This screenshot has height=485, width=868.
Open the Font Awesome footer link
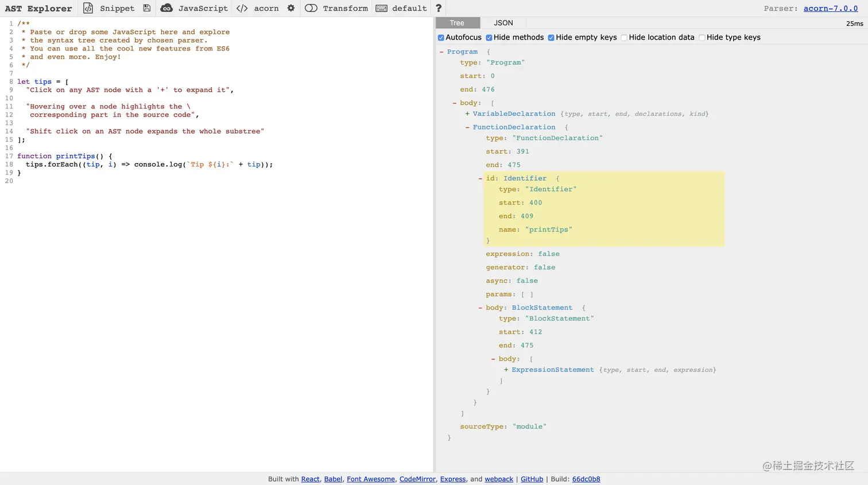(x=371, y=479)
